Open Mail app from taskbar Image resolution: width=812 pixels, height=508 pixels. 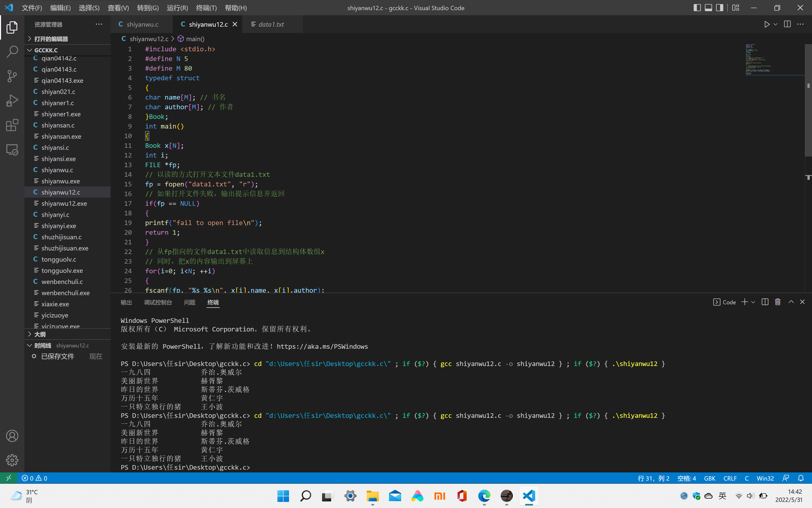(x=395, y=496)
